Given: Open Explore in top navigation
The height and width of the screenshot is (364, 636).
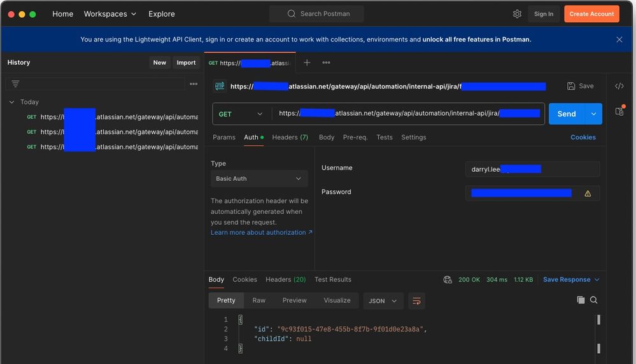Looking at the screenshot, I should point(162,14).
